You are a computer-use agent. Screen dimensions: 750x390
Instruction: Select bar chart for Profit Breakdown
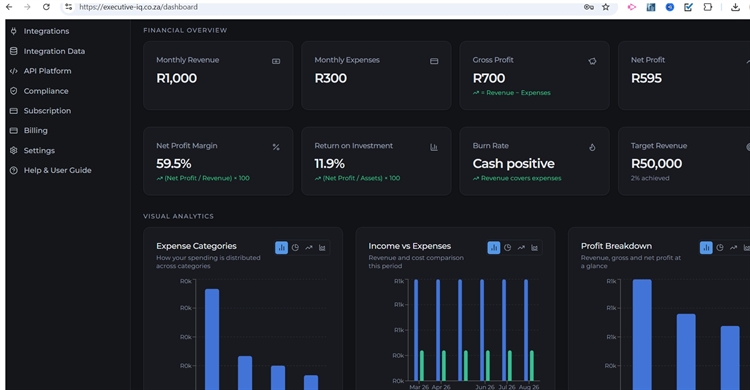(706, 247)
